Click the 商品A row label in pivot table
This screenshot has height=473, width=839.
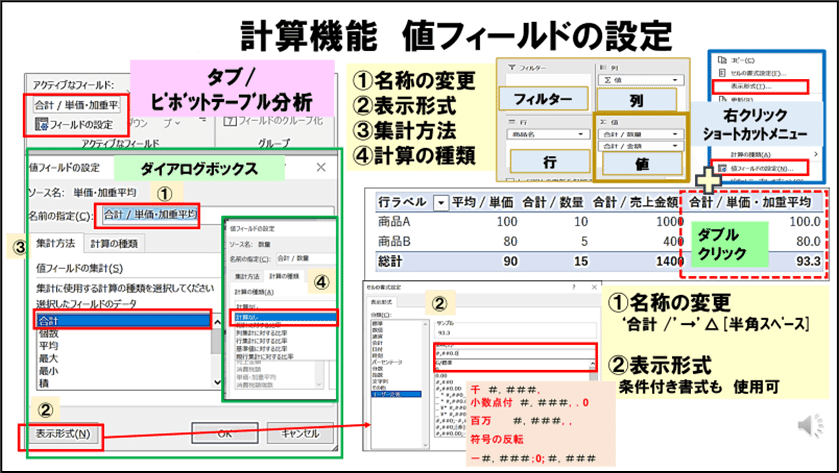[x=394, y=222]
